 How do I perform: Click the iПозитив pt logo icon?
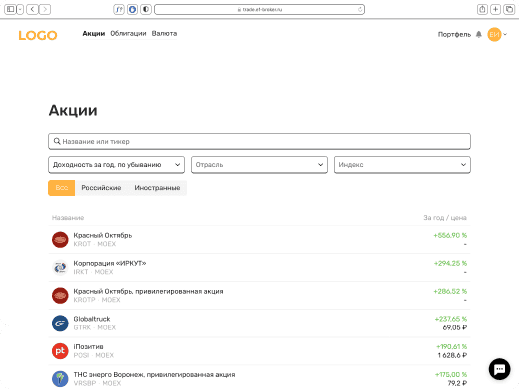60,351
